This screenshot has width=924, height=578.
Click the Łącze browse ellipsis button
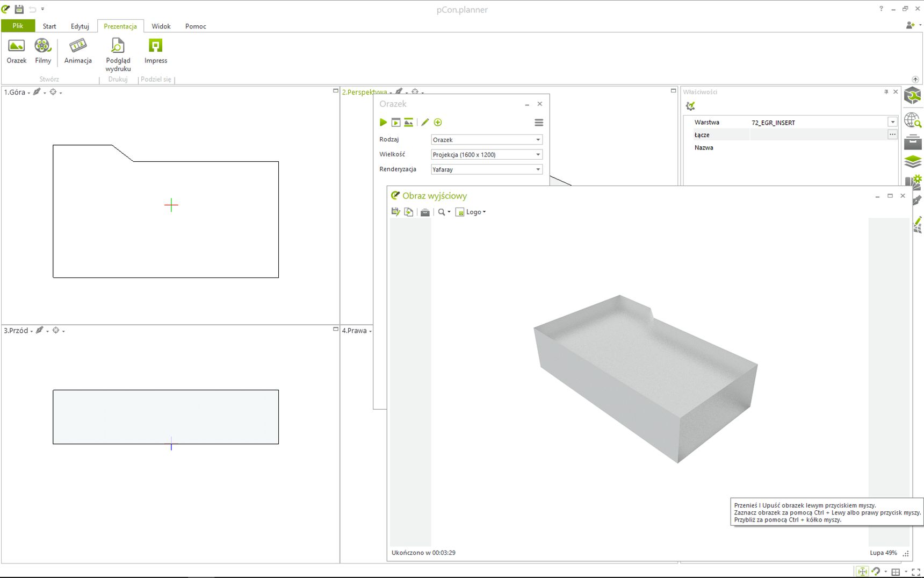click(x=892, y=135)
